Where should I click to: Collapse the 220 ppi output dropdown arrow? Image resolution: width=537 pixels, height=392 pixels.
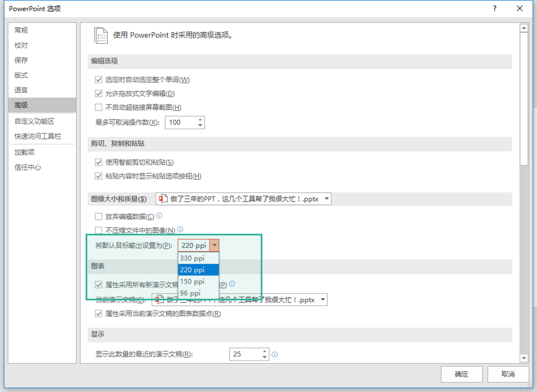point(215,245)
